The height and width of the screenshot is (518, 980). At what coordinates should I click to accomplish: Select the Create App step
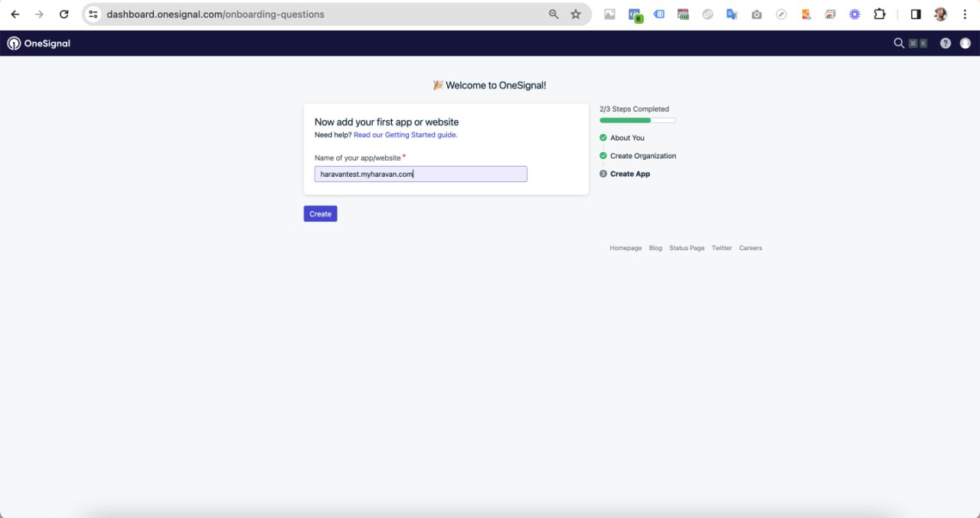coord(625,174)
